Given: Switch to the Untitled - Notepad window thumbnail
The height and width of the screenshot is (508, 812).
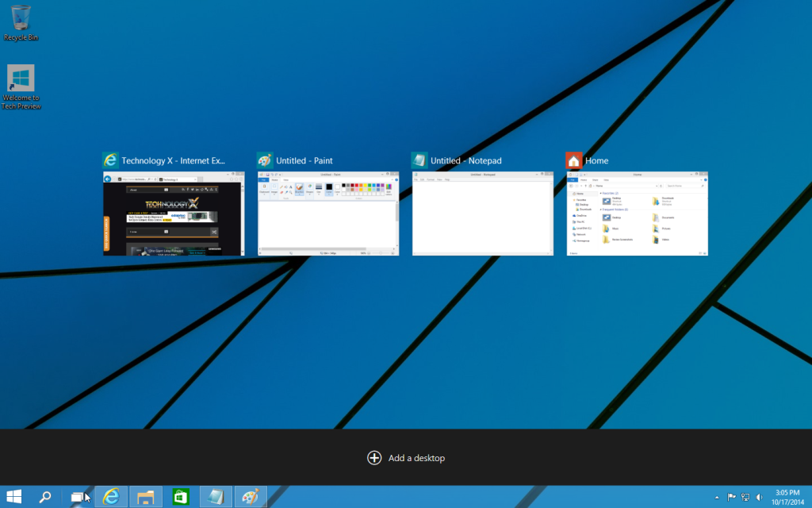Looking at the screenshot, I should tap(482, 214).
